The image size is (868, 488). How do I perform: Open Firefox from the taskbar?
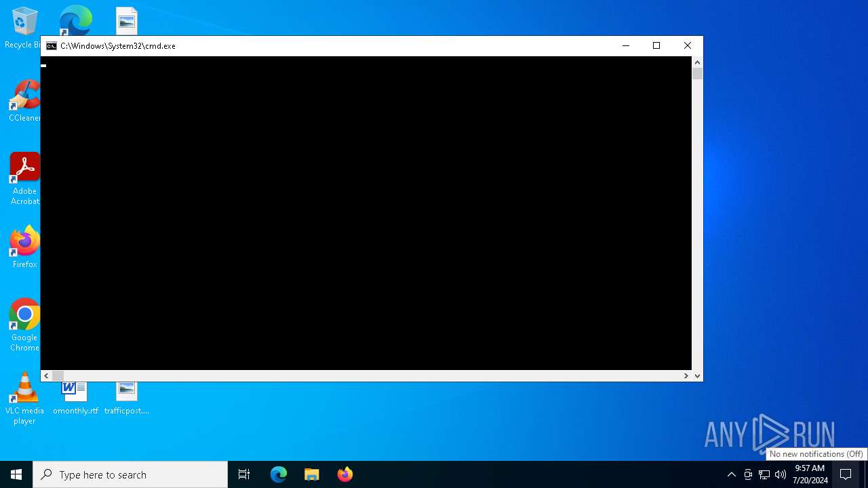[x=345, y=474]
